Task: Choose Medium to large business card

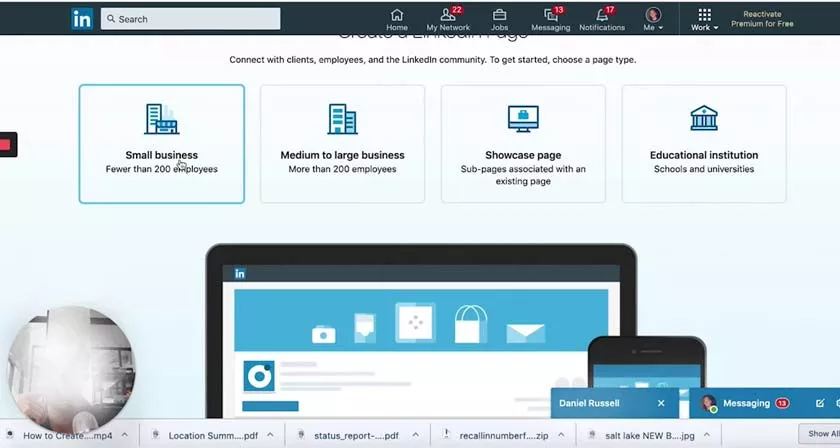Action: pyautogui.click(x=342, y=144)
